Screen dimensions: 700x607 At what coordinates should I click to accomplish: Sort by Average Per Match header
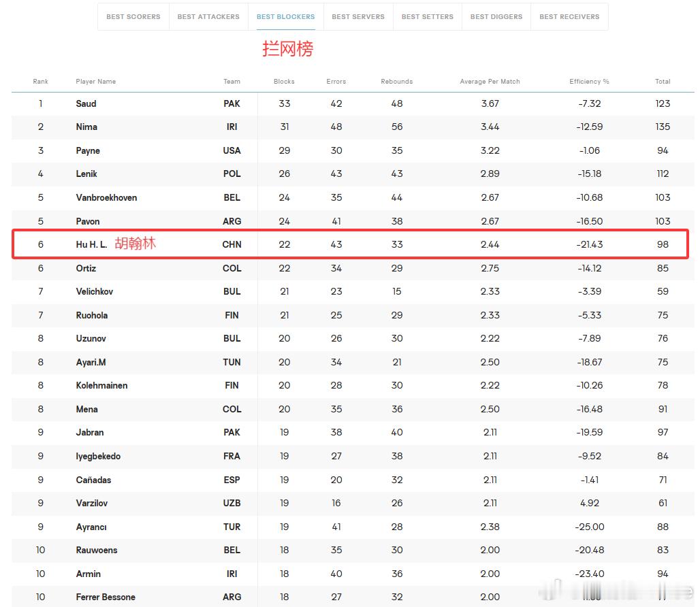490,82
